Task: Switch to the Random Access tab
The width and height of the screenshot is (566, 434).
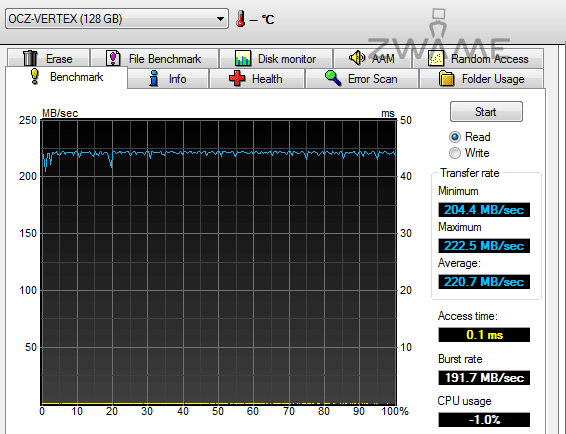Action: click(x=478, y=58)
